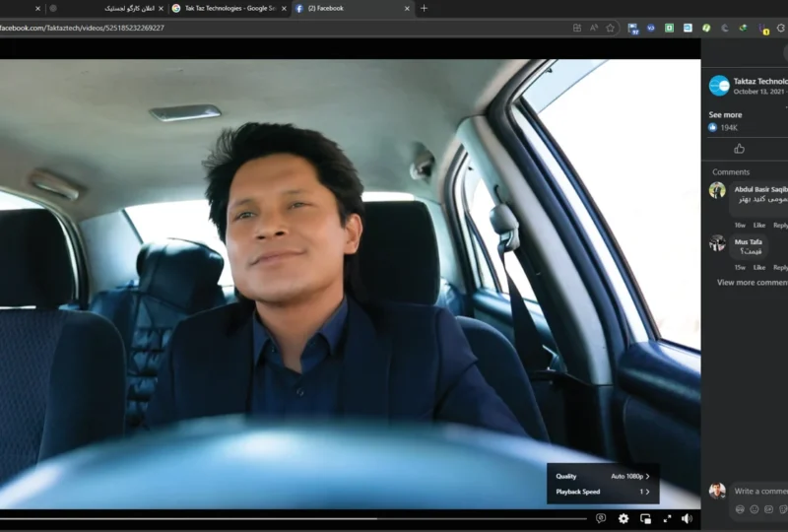The height and width of the screenshot is (532, 788).
Task: Click View more comments
Action: coord(753,283)
